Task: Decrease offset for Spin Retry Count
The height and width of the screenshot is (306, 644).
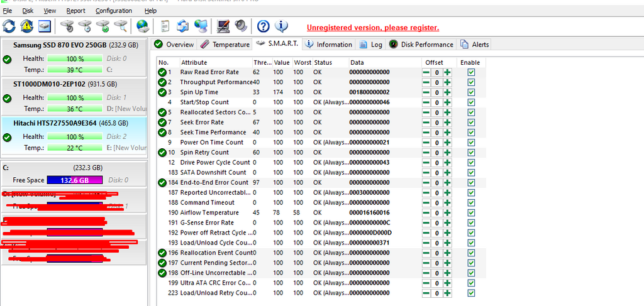Action: tap(427, 153)
